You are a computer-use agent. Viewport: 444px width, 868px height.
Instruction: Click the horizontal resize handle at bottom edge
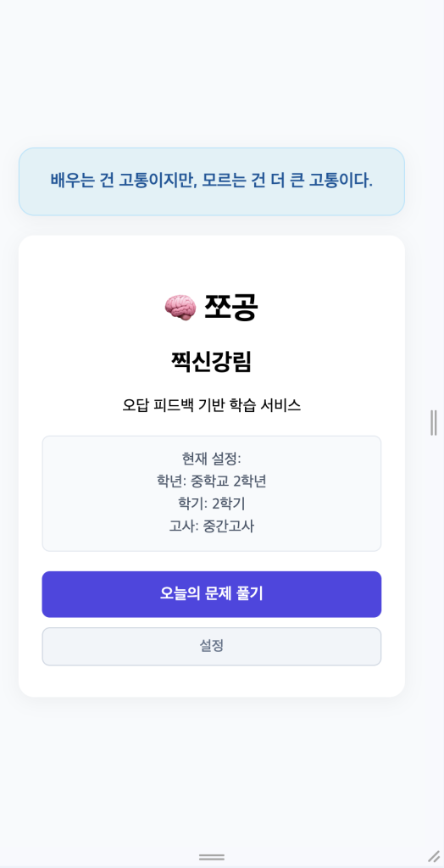[212, 857]
